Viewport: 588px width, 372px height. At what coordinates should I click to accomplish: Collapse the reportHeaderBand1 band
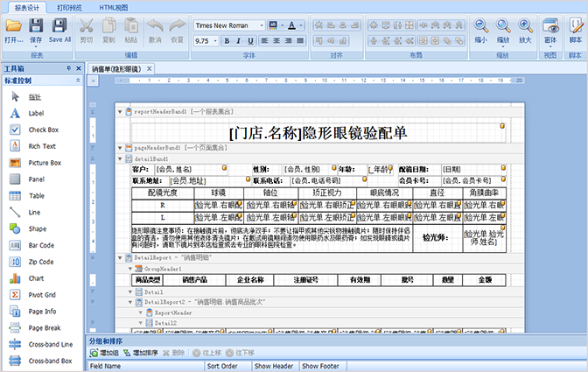(x=120, y=112)
